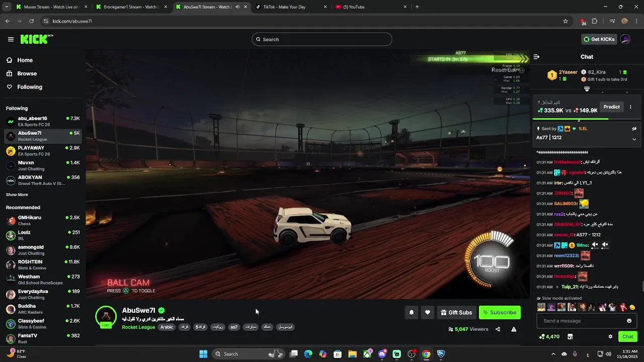Open Discord from the taskbar
Screen dimensions: 644x362
point(382,354)
